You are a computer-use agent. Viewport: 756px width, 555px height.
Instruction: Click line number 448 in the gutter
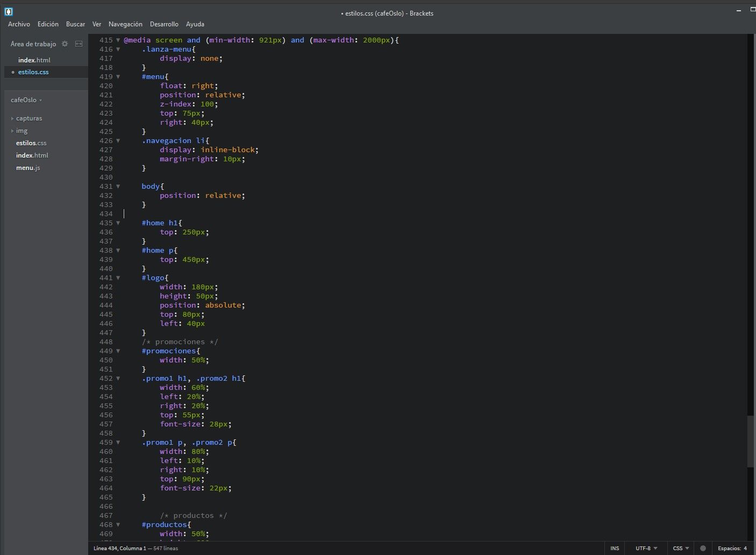(106, 341)
